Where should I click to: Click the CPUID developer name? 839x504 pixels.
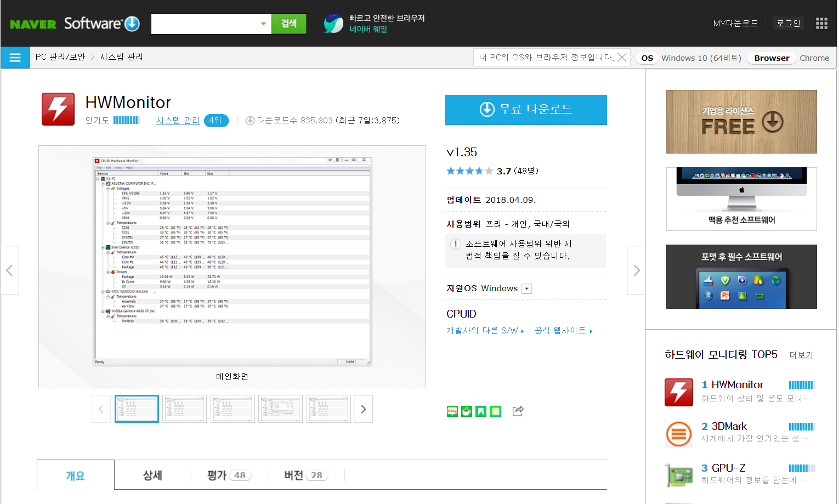461,314
